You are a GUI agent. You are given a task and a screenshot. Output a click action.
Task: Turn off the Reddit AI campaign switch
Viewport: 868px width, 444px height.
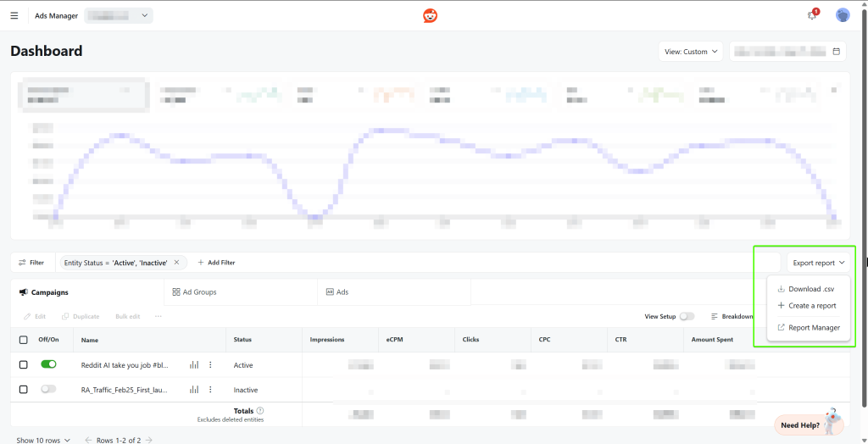pos(48,364)
